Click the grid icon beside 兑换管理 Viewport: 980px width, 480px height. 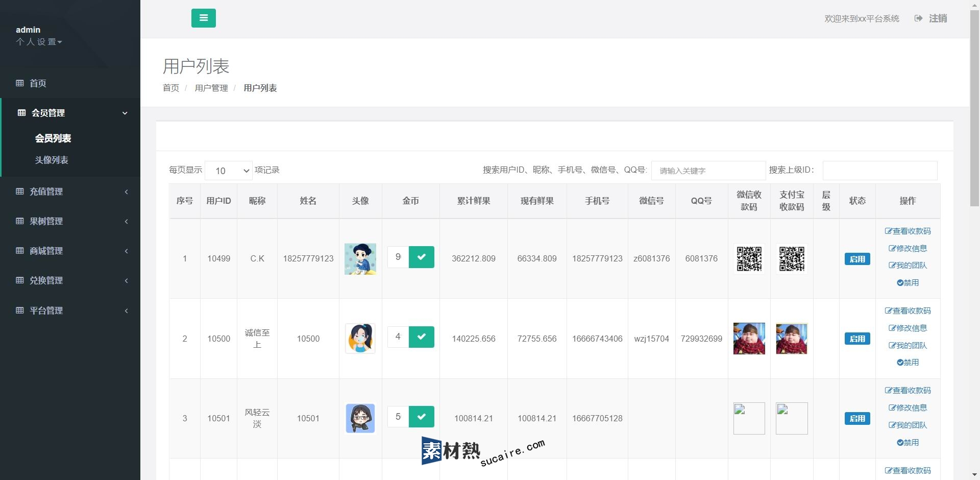pyautogui.click(x=20, y=280)
